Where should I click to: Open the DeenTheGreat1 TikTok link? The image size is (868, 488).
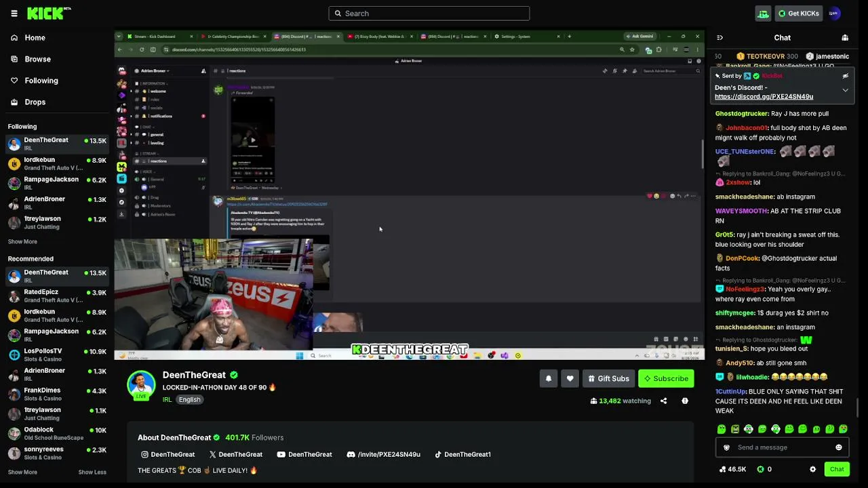462,455
